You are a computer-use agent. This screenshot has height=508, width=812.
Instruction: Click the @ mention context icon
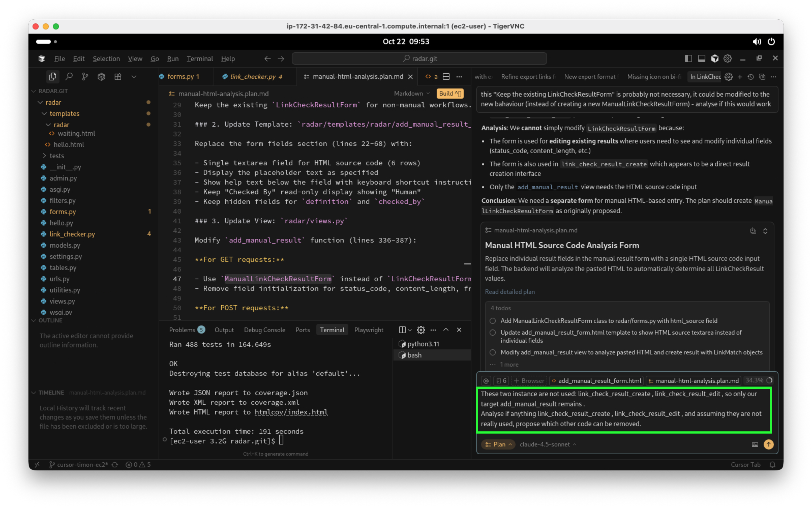coord(486,381)
